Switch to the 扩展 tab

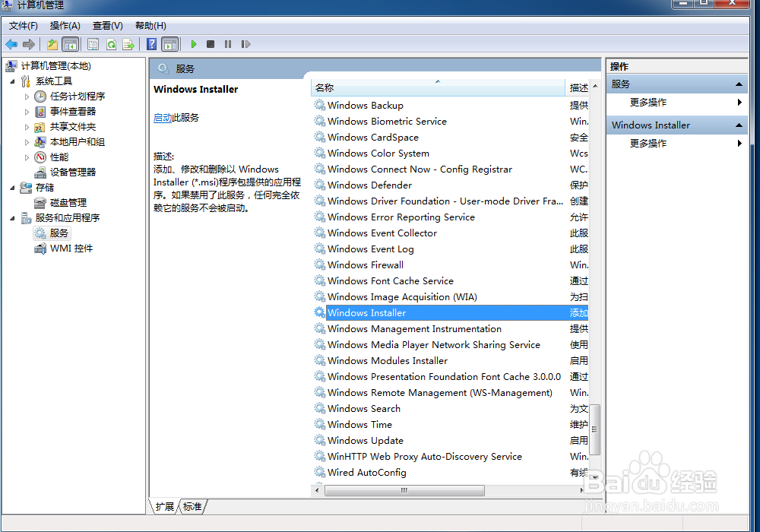[164, 506]
